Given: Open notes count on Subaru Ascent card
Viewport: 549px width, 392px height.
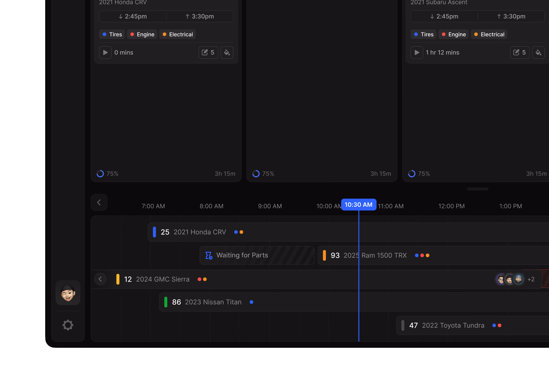Looking at the screenshot, I should [x=520, y=53].
